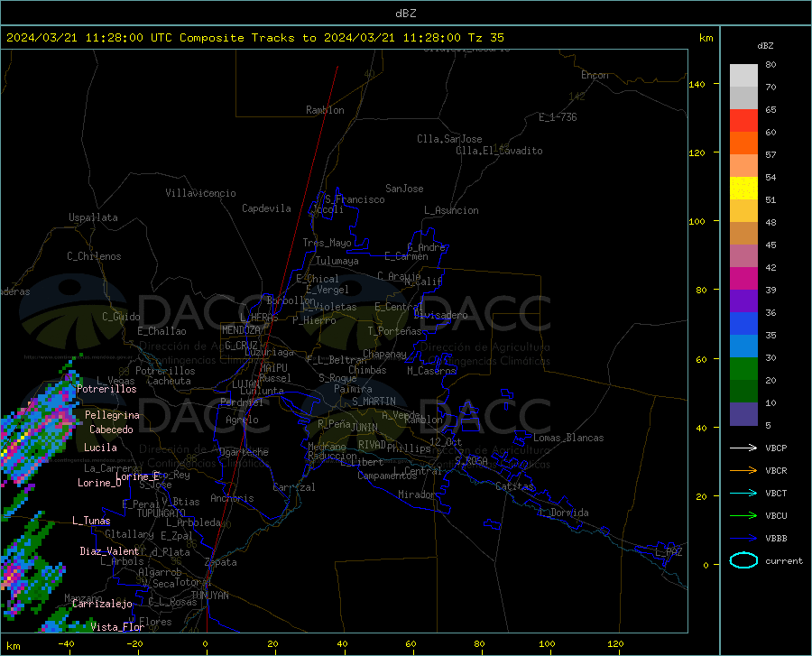Screen dimensions: 812x656
Task: Click the dBZ title at top
Action: click(x=405, y=14)
